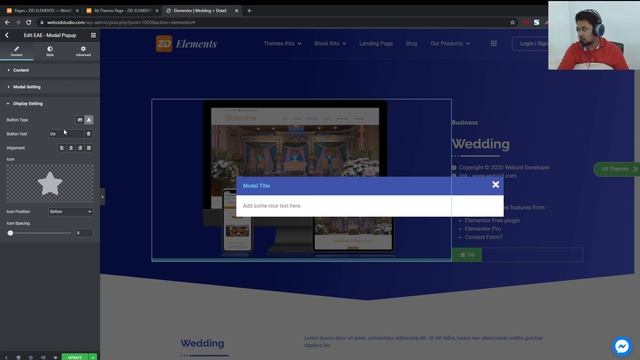Viewport: 640px width, 360px height.
Task: Click Preview Changes eye icon
Action: point(56,357)
